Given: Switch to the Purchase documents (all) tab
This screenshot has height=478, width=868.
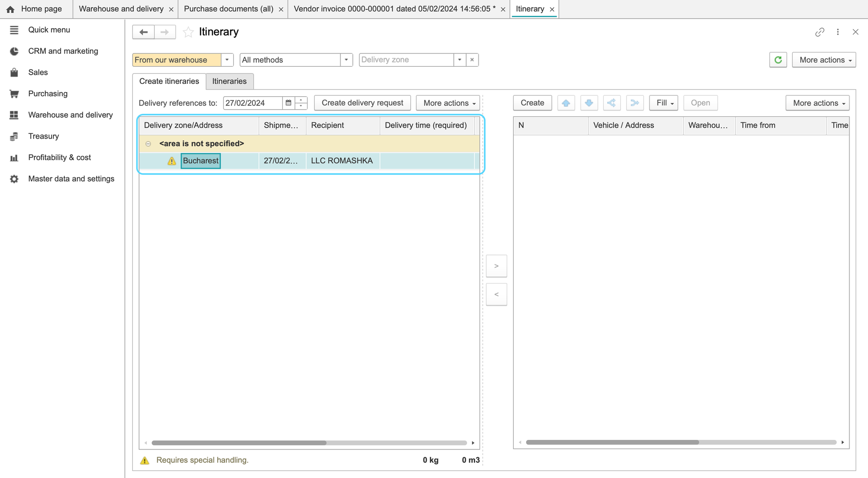Looking at the screenshot, I should pos(229,9).
